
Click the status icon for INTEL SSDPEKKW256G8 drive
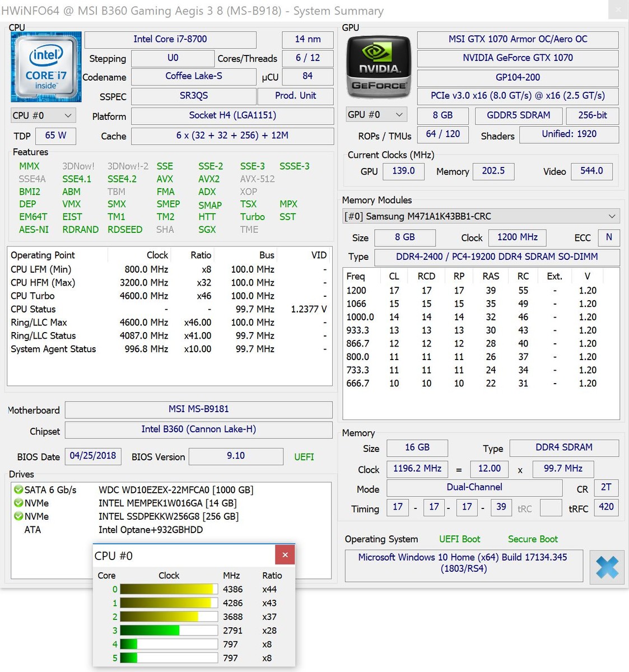point(19,516)
